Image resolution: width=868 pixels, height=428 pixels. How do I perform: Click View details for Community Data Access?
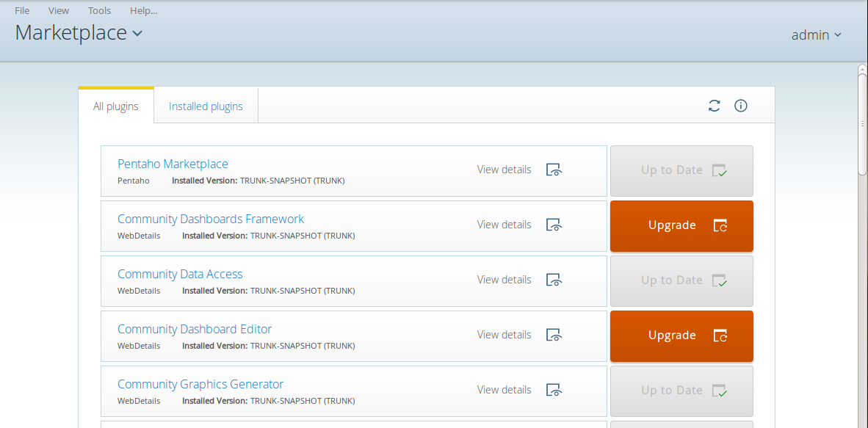click(x=504, y=280)
